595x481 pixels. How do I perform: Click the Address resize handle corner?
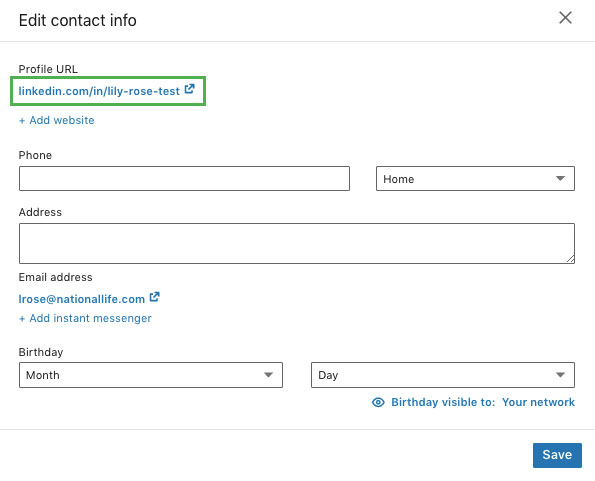coord(570,259)
